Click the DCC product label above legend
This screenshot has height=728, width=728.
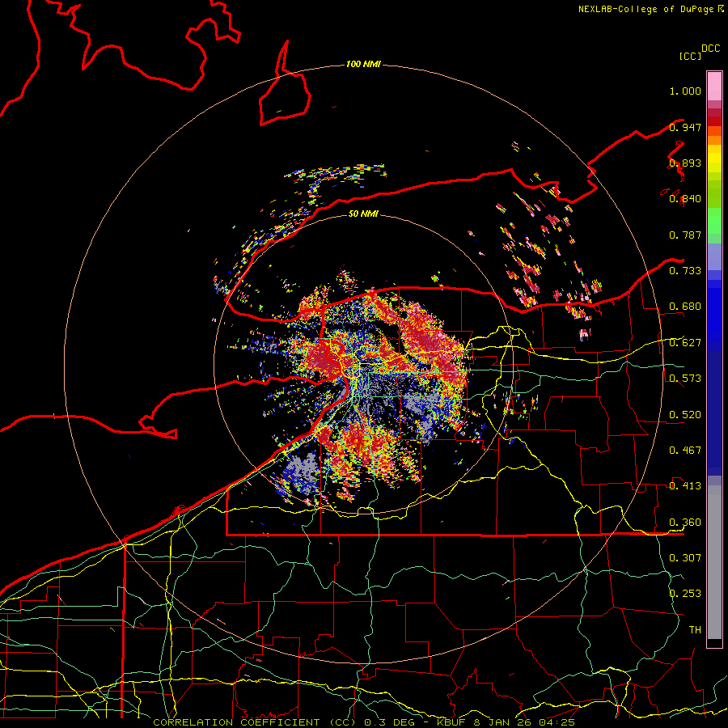click(711, 49)
